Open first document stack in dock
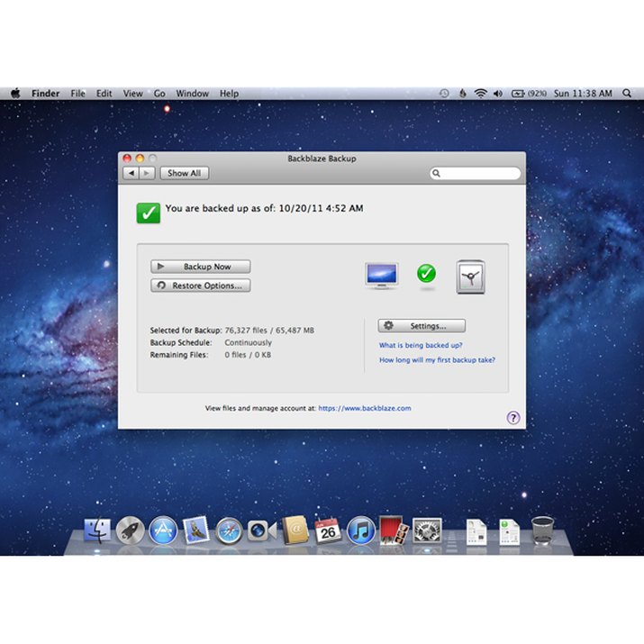This screenshot has width=644, height=644. pos(476,532)
